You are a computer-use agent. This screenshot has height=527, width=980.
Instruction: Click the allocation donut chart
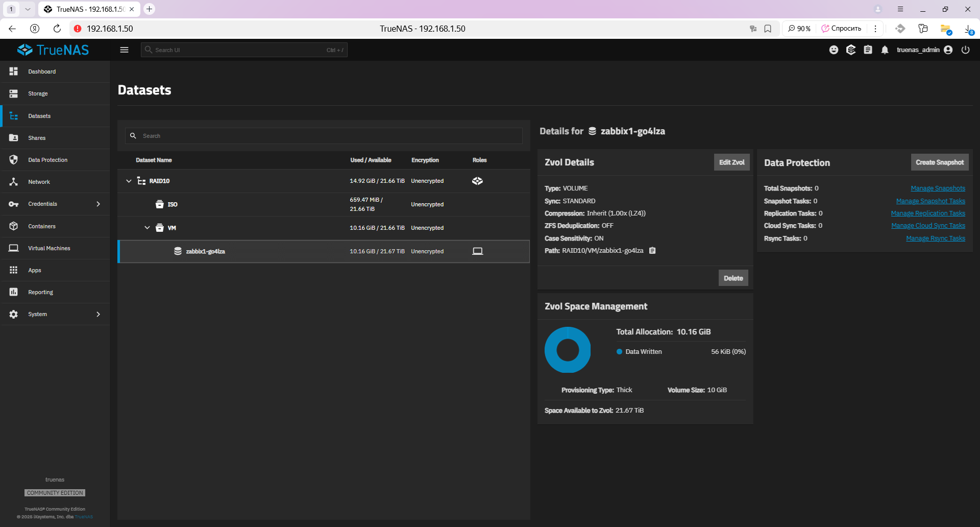click(x=568, y=350)
